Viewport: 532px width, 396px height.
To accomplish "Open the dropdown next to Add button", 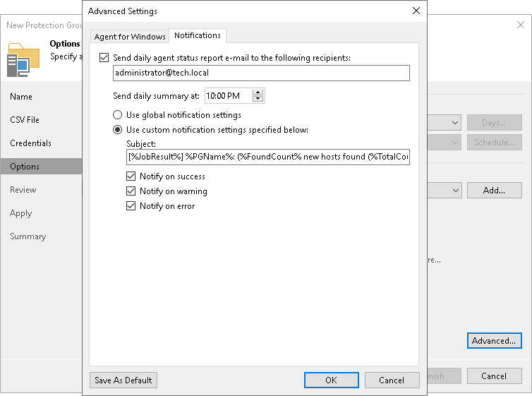I will tap(455, 191).
